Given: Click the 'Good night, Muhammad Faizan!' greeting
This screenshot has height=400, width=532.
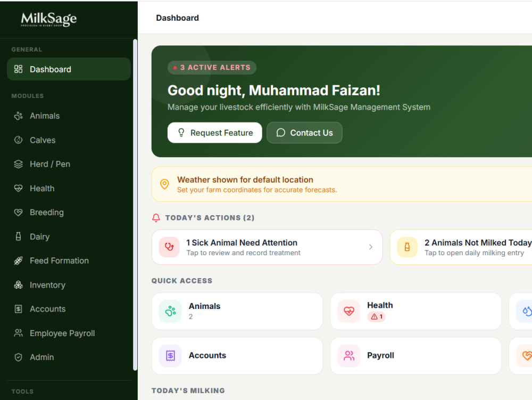Looking at the screenshot, I should pyautogui.click(x=274, y=91).
